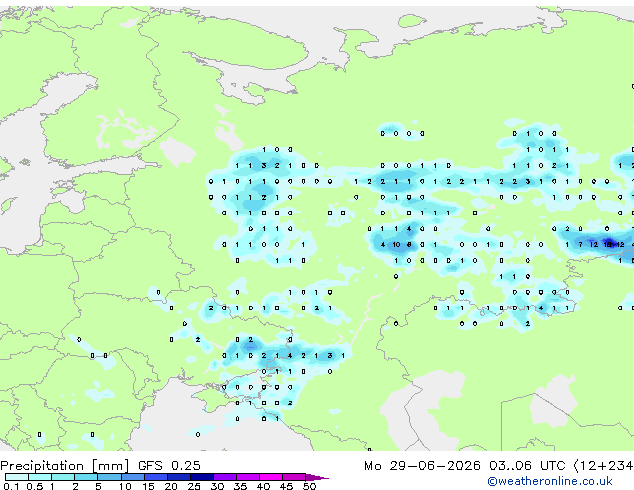Open the weatheronline.co.uk link

(550, 481)
